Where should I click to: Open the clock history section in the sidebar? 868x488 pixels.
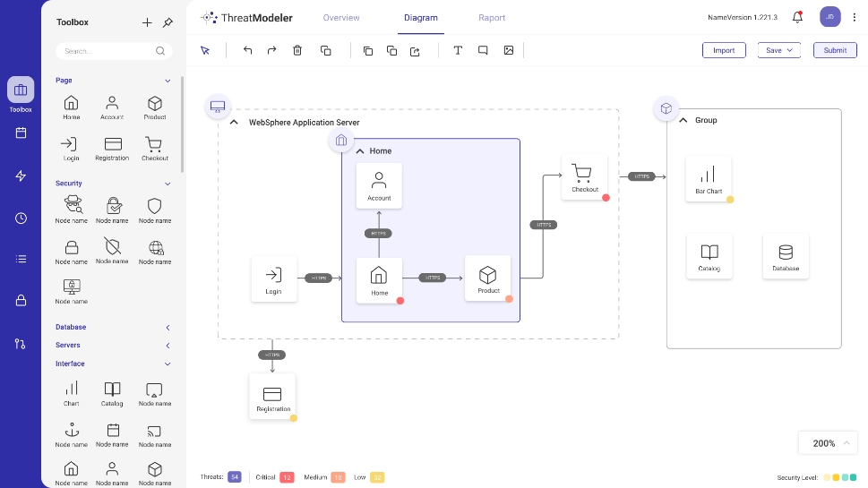(x=21, y=218)
